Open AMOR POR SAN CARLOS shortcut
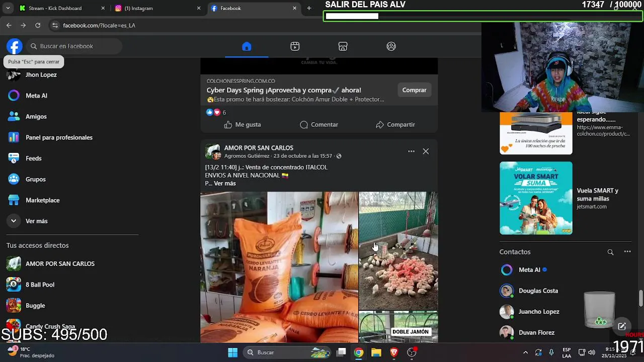 60,263
